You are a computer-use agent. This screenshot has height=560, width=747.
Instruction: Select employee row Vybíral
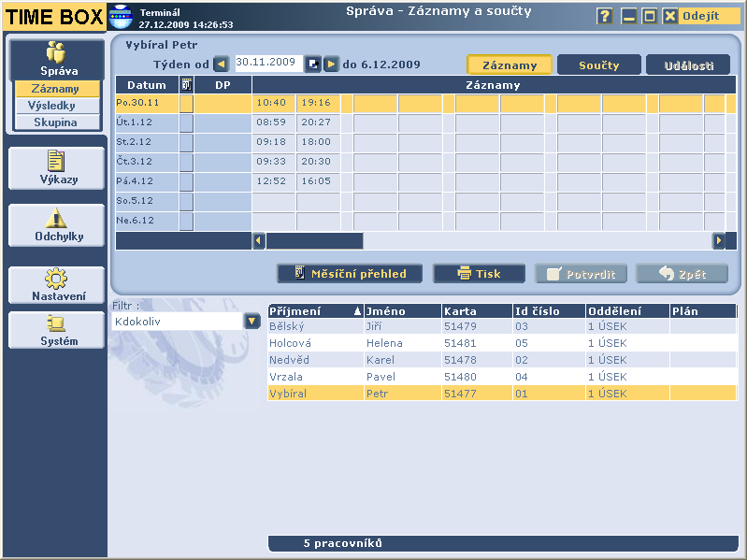click(503, 394)
